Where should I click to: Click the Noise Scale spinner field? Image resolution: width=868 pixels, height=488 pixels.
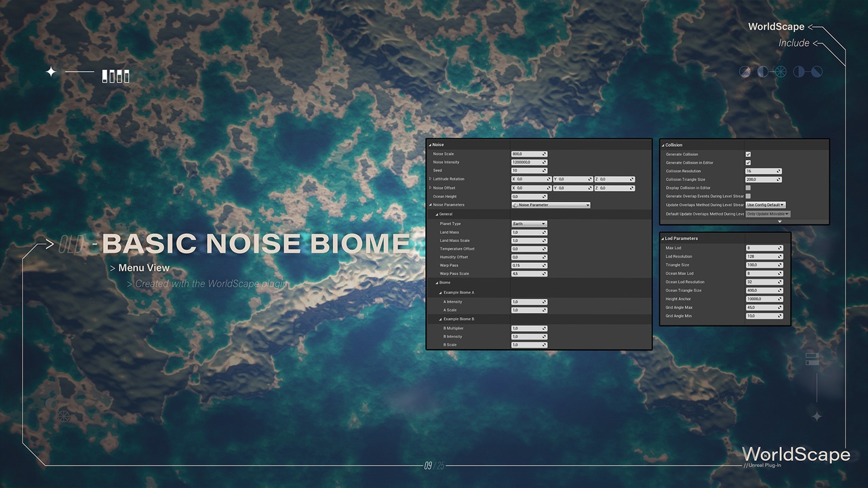click(529, 154)
